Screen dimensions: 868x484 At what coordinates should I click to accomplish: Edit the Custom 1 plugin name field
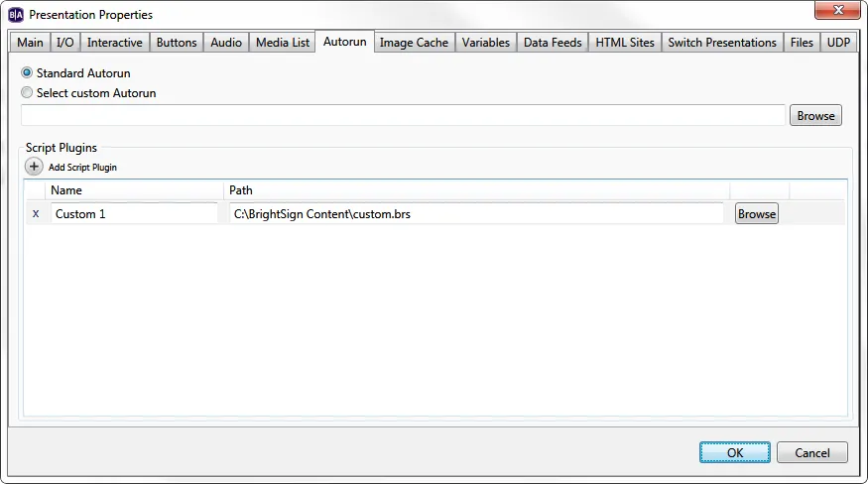point(134,214)
